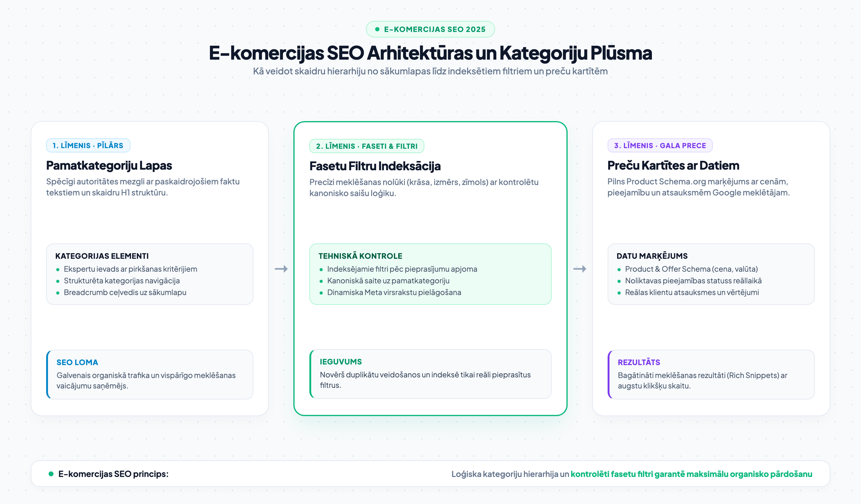Click IEGUVUMS heading
Image resolution: width=861 pixels, height=504 pixels.
pyautogui.click(x=341, y=362)
